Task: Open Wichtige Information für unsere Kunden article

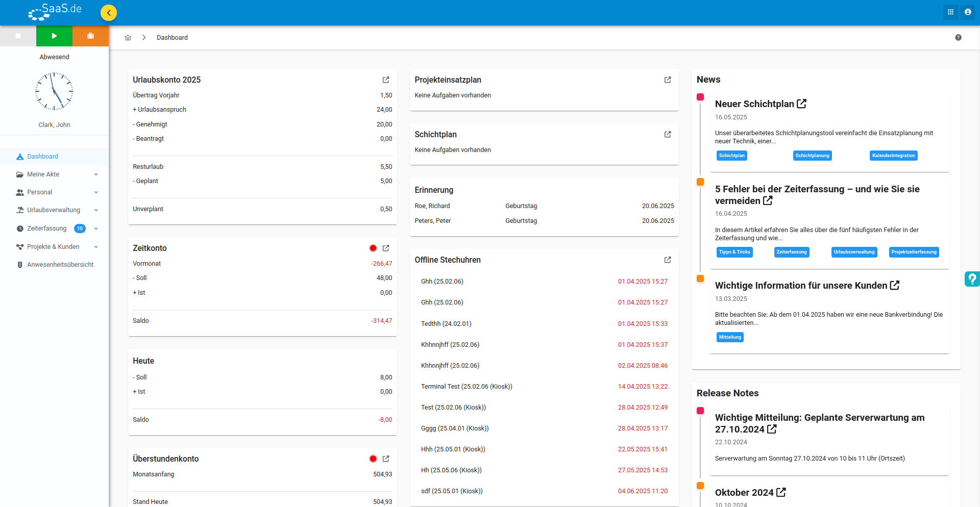Action: tap(807, 286)
